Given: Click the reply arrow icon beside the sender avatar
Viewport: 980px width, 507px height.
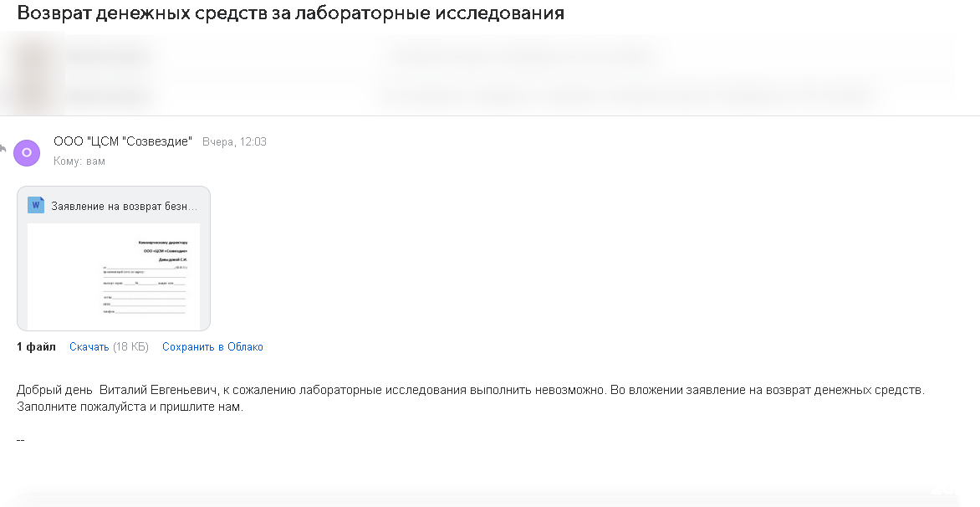Looking at the screenshot, I should click(3, 149).
